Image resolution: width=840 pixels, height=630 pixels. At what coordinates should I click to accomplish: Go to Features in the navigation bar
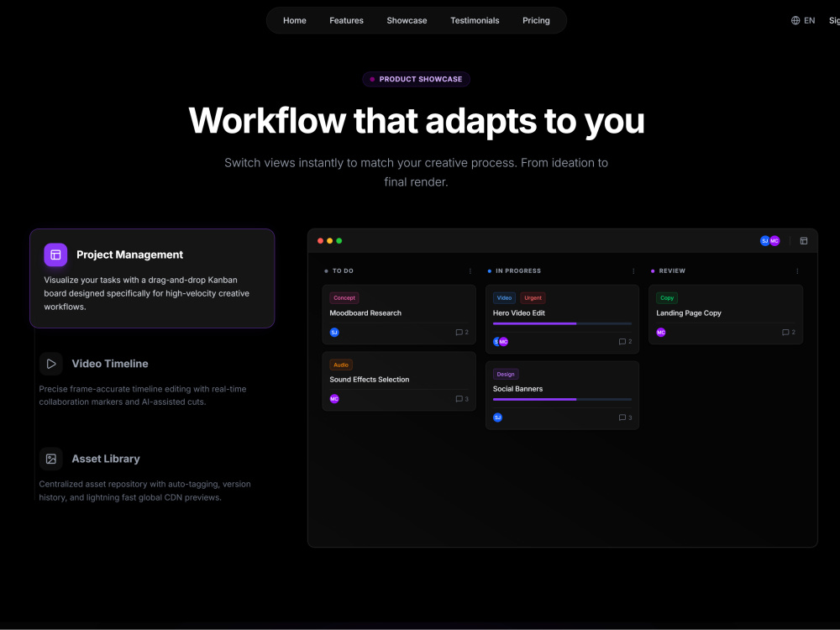[x=346, y=20]
